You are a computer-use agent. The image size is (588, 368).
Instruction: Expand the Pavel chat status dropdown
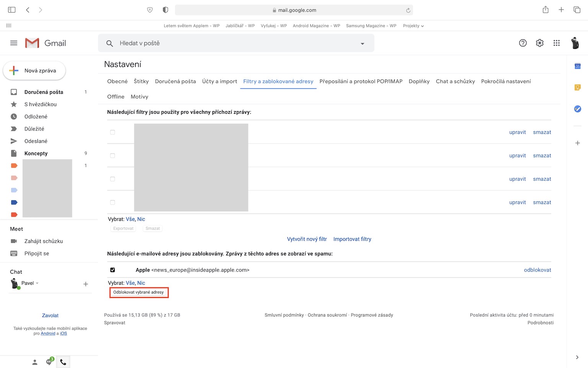37,283
